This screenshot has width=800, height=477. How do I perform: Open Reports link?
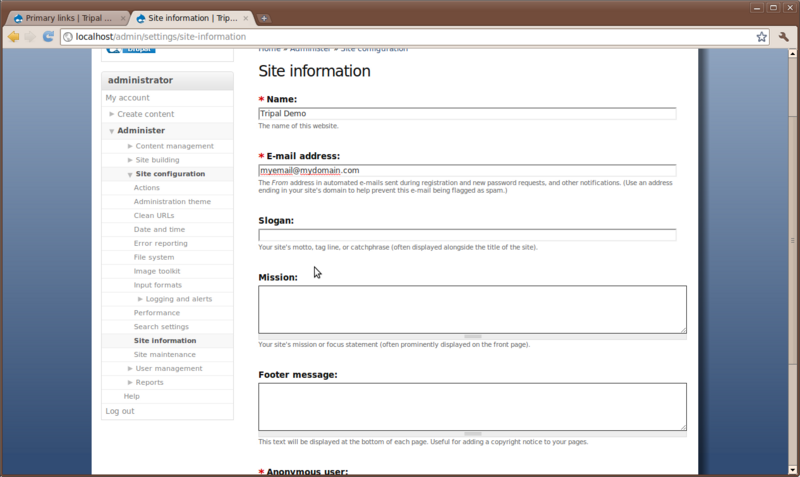(x=149, y=382)
